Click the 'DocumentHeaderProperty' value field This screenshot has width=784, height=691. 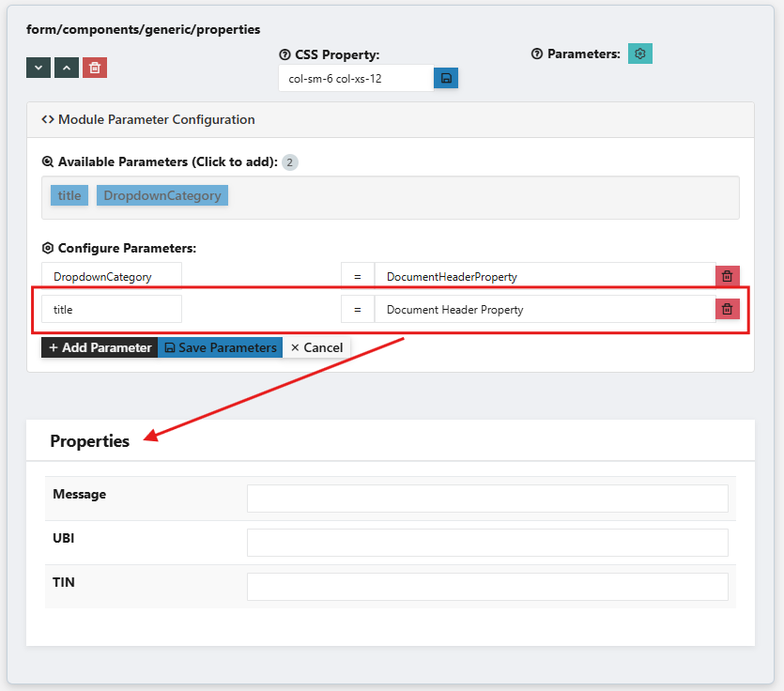(545, 276)
